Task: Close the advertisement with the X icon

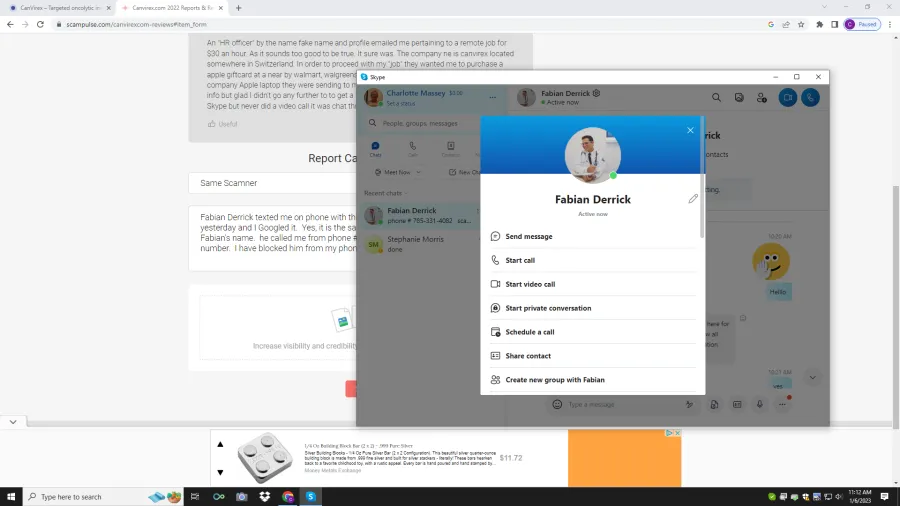Action: [677, 433]
